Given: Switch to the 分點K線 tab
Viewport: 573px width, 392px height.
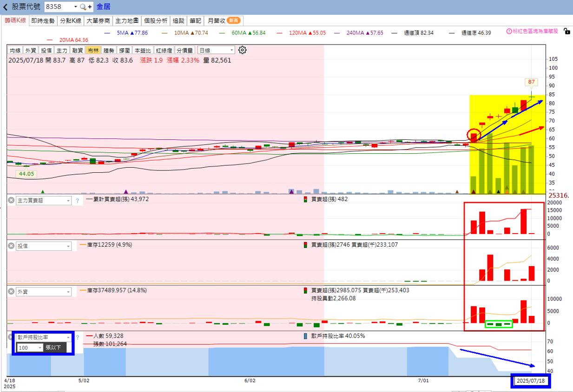Looking at the screenshot, I should [71, 21].
